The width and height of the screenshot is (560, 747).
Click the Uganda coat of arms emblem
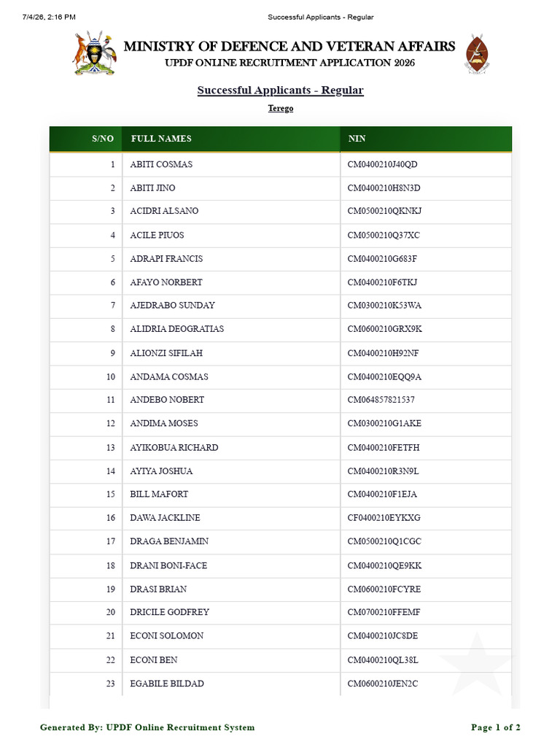pyautogui.click(x=95, y=53)
